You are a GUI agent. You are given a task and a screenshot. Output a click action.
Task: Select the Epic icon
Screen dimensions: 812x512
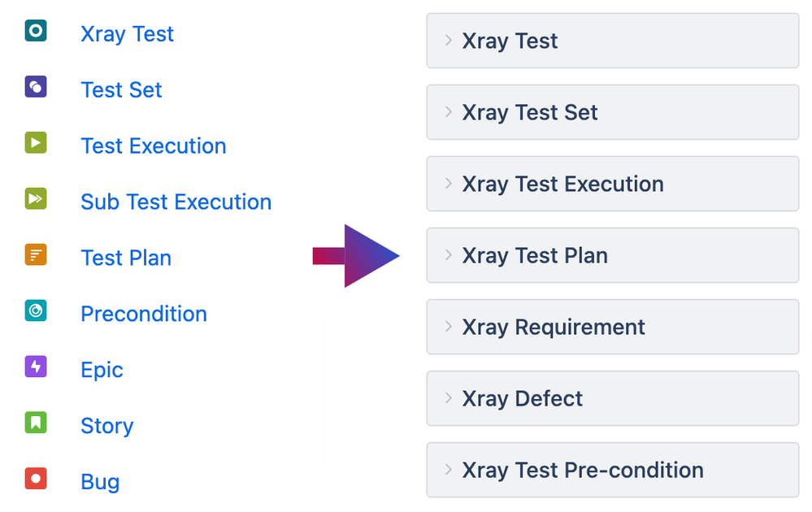(x=34, y=367)
